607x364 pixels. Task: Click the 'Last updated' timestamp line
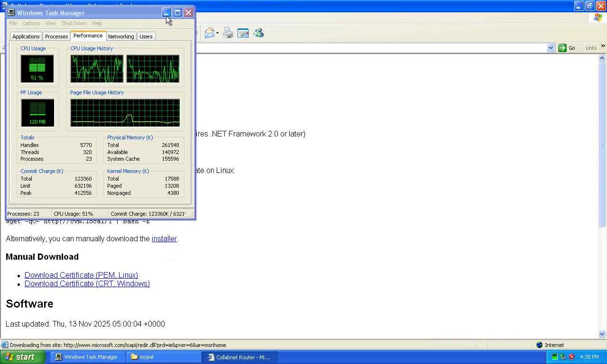85,324
